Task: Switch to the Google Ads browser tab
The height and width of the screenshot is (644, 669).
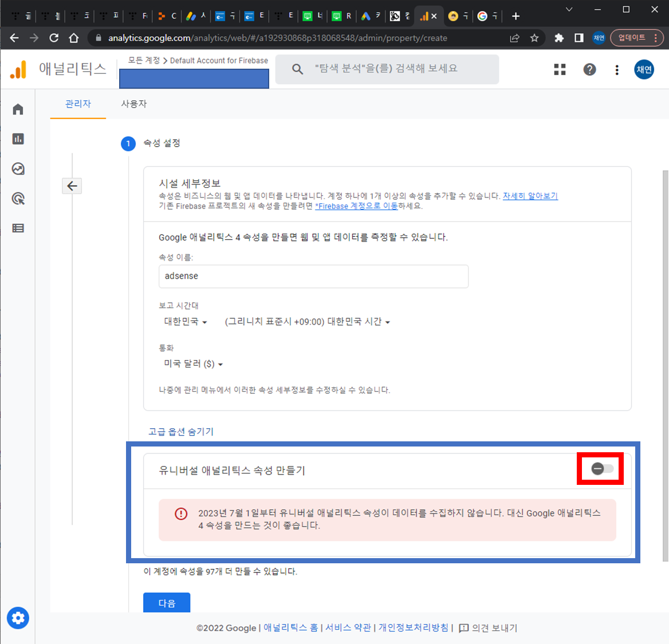Action: pos(371,16)
